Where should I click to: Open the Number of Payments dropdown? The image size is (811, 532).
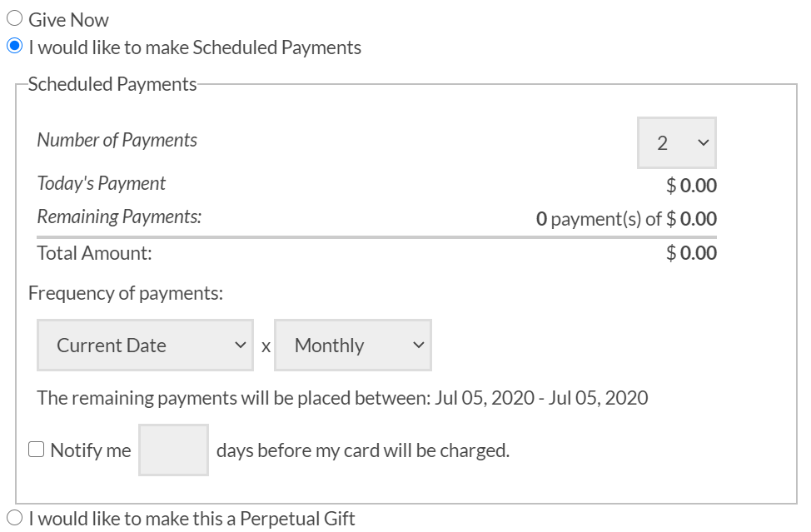tap(676, 142)
